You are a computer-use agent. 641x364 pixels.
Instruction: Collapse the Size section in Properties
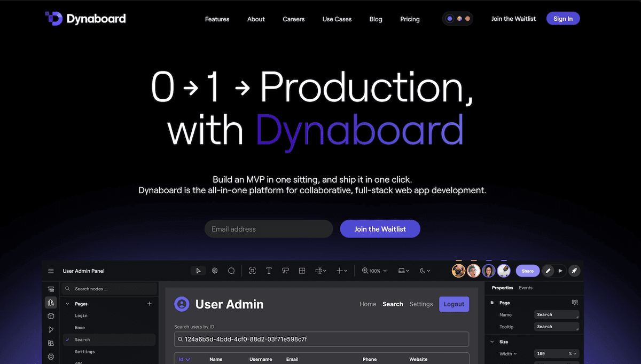point(492,342)
